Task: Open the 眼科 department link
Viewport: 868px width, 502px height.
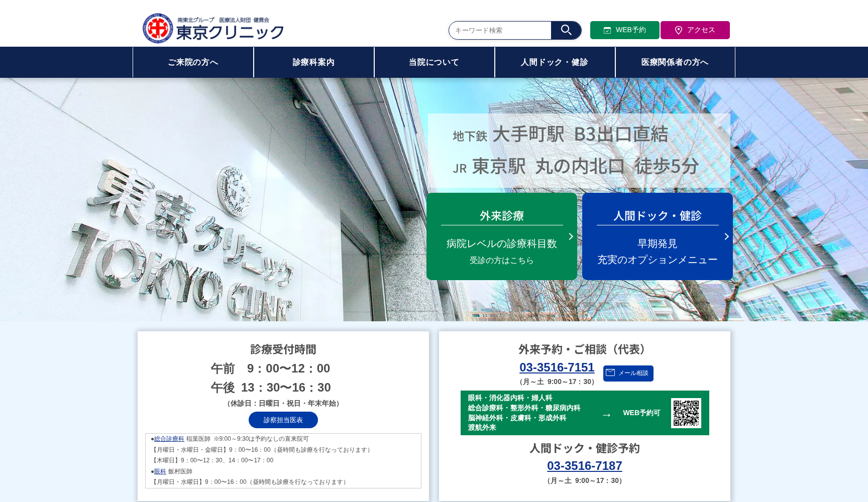Action: point(160,471)
